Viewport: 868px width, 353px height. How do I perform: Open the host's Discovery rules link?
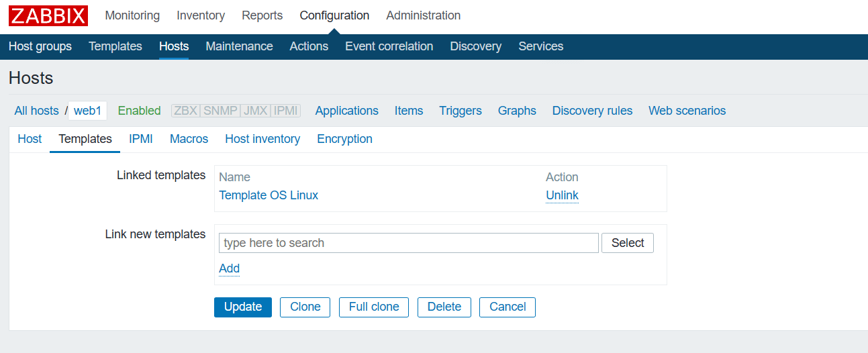(x=593, y=111)
